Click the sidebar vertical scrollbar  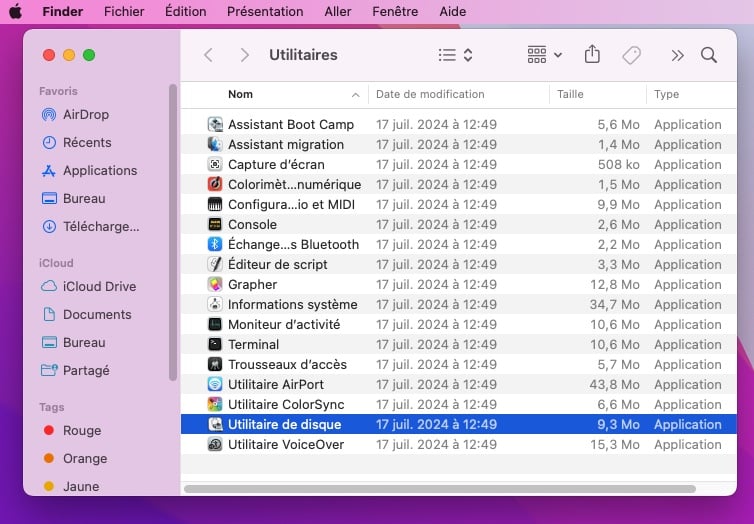click(x=173, y=232)
